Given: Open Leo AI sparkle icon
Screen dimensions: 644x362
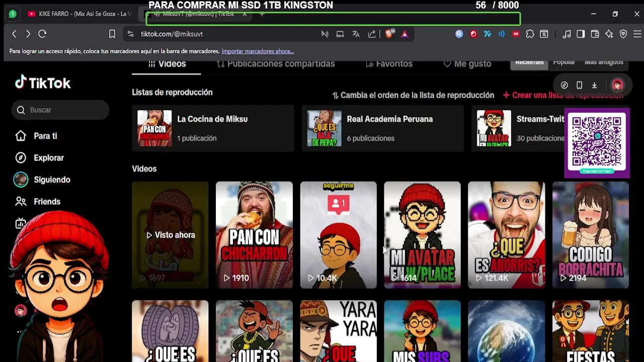Looking at the screenshot, I should coord(609,34).
